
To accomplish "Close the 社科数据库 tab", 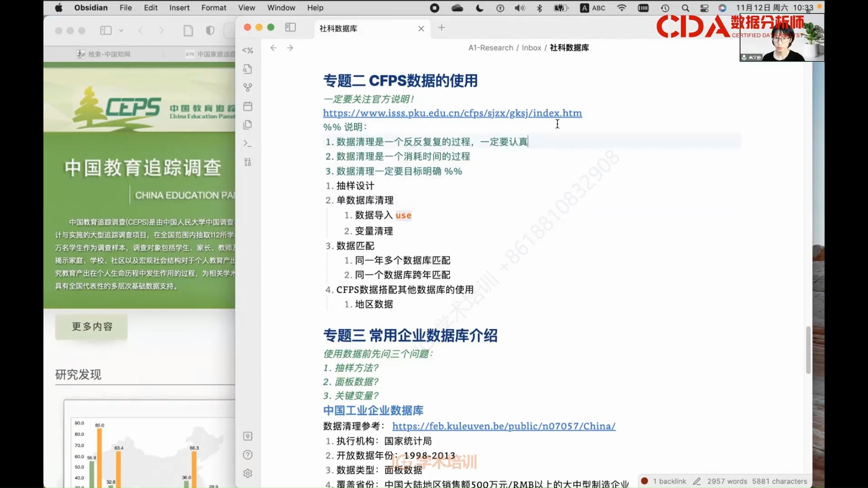I will pos(421,28).
